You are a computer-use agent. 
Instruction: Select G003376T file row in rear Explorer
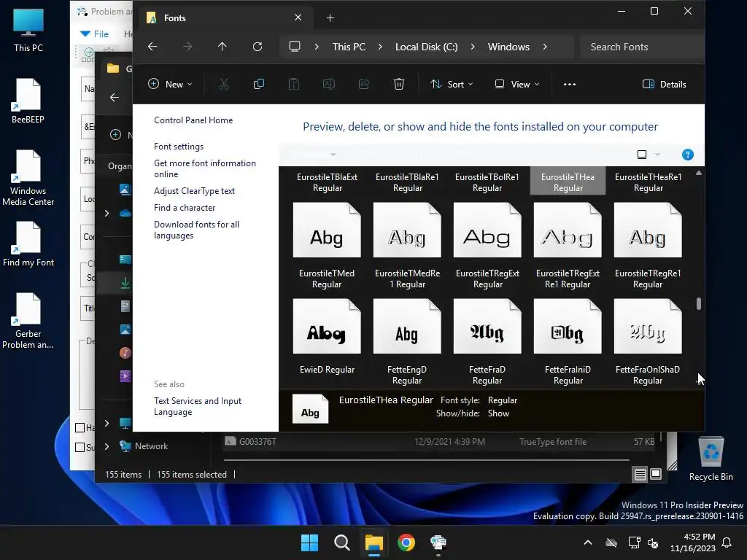(441, 442)
